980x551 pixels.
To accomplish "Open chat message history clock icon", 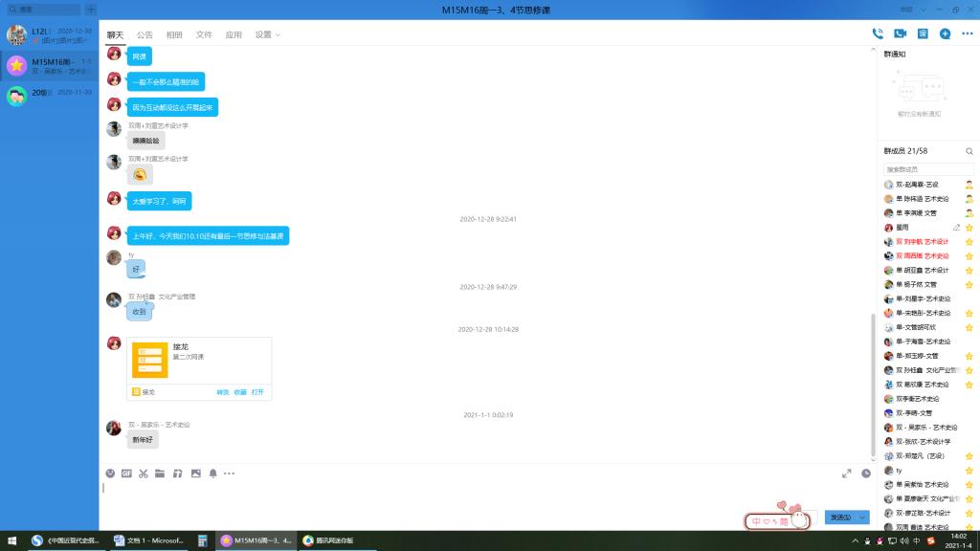I will click(x=866, y=473).
